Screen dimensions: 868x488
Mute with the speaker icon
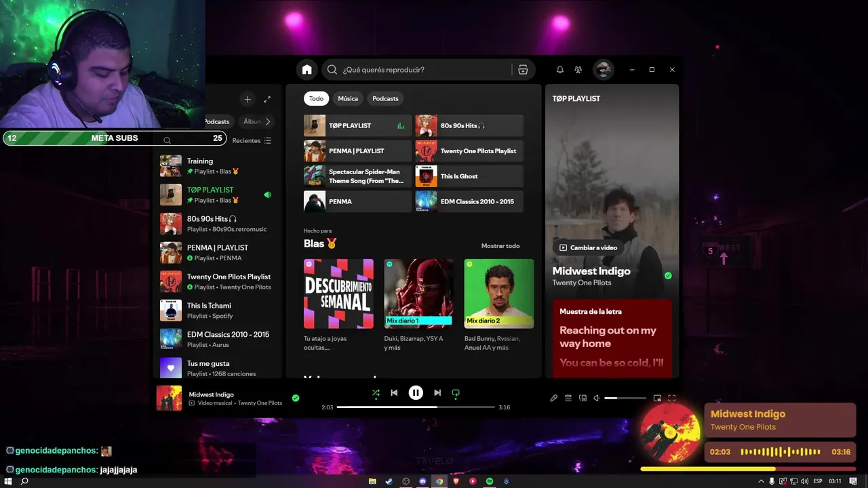pyautogui.click(x=597, y=398)
